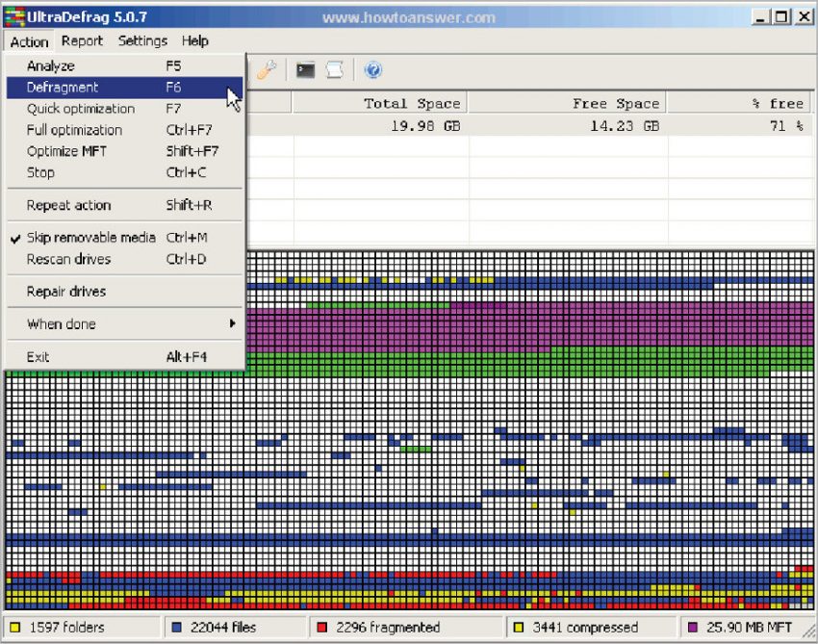Select Defragment from the Action menu
818x644 pixels.
click(x=63, y=87)
